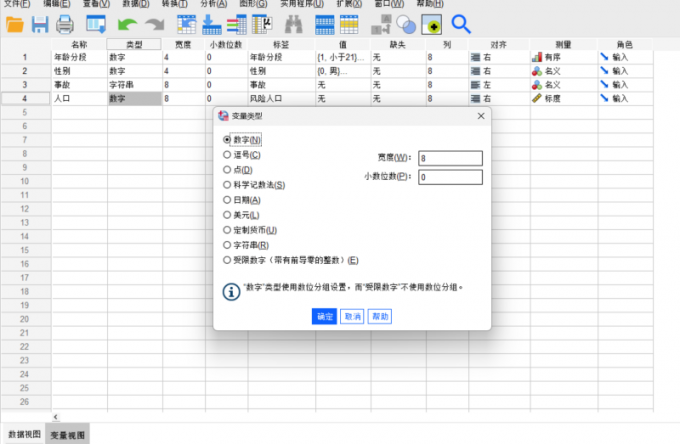
Task: Open the recall recent dialogs icon
Action: (x=96, y=24)
